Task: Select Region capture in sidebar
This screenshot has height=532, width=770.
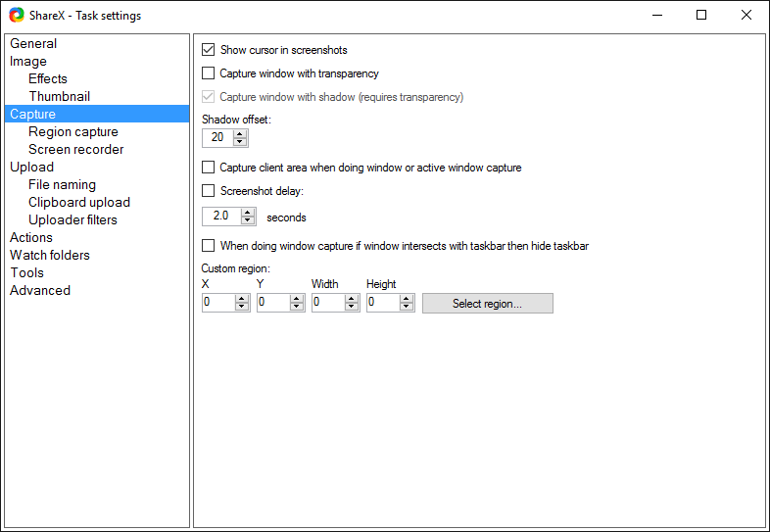Action: 73,131
